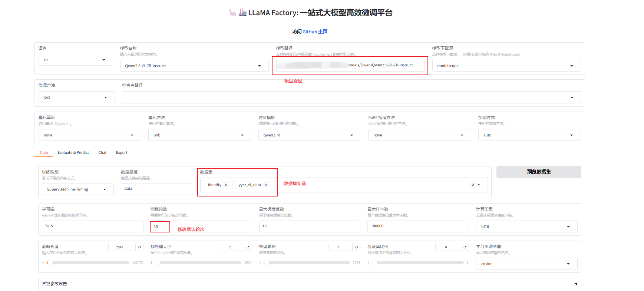
Task: Open the 加速方式 auto dropdown
Action: [x=529, y=135]
